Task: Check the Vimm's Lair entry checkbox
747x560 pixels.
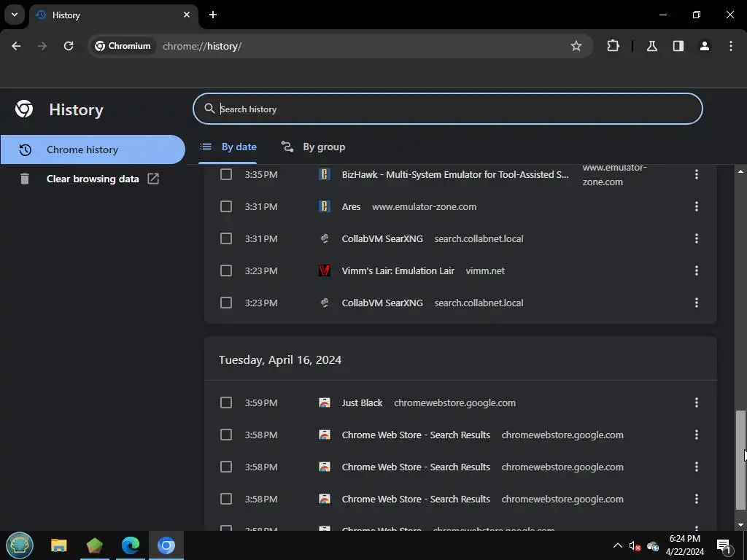Action: (x=226, y=271)
